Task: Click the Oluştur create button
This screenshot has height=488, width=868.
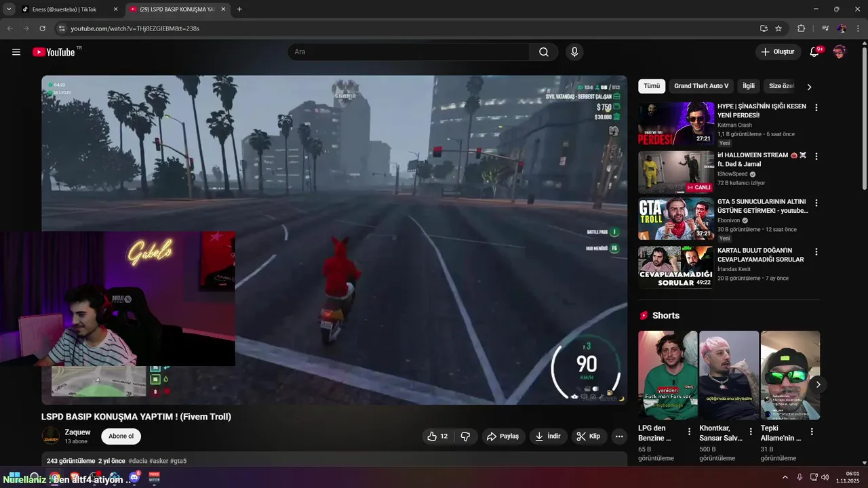Action: 777,52
